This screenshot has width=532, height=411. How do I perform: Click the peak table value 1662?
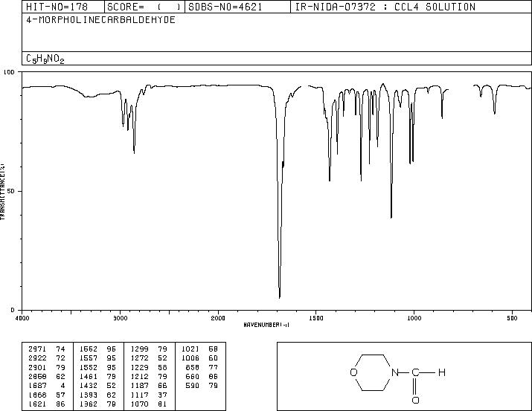point(89,349)
